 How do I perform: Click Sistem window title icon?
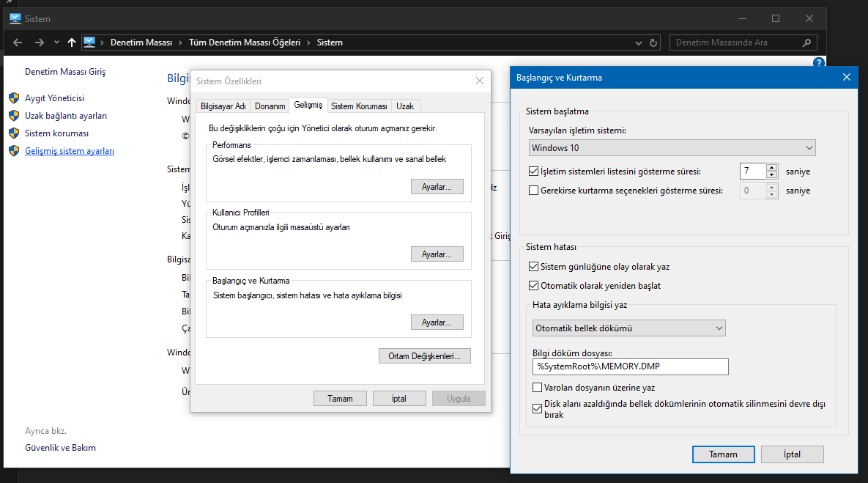[15, 18]
